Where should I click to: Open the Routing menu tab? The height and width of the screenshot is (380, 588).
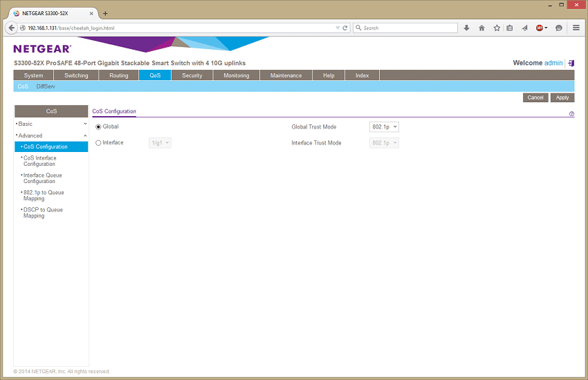click(x=118, y=75)
